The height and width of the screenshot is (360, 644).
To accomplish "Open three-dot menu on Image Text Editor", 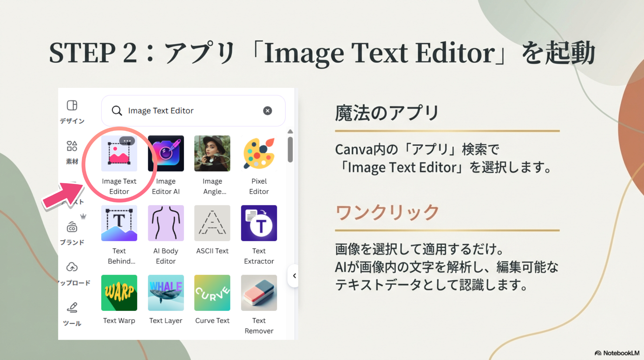I will click(127, 141).
